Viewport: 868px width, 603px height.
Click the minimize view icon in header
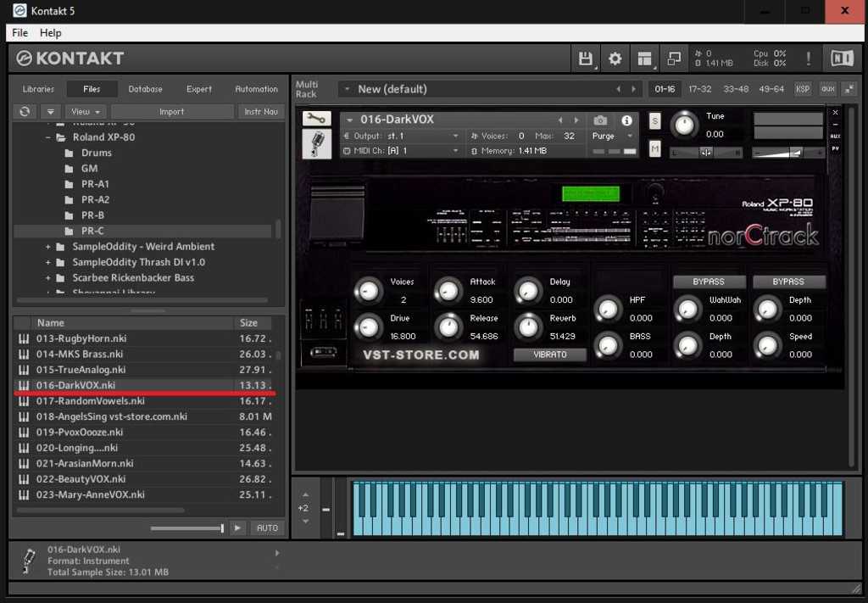pos(674,59)
